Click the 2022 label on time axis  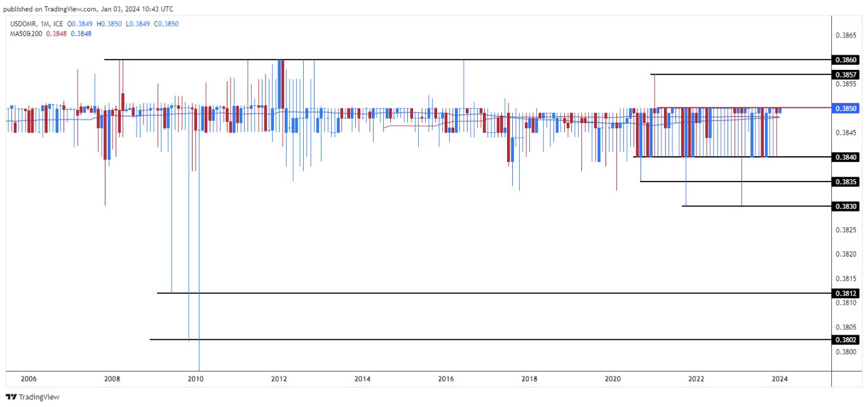[696, 379]
